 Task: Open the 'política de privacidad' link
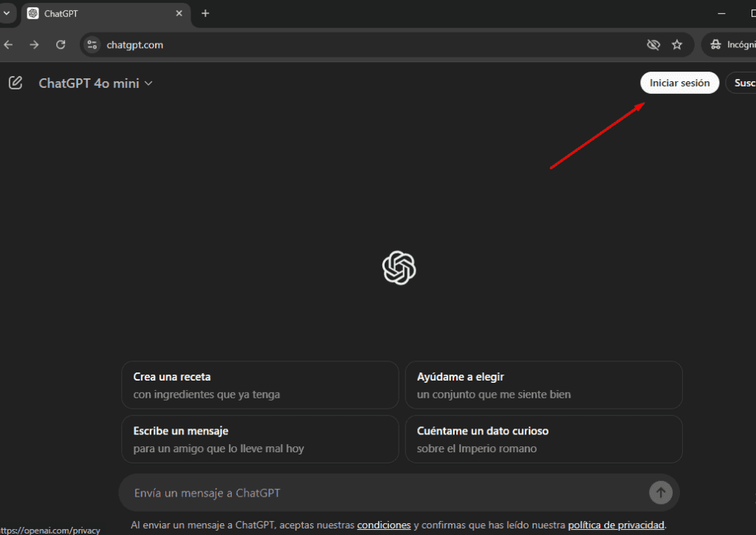pyautogui.click(x=616, y=525)
